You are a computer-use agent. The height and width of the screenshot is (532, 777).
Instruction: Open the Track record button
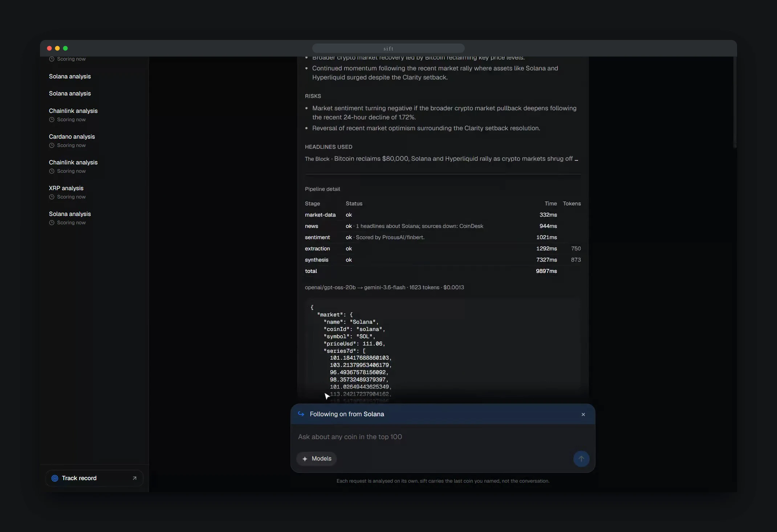[x=94, y=478]
